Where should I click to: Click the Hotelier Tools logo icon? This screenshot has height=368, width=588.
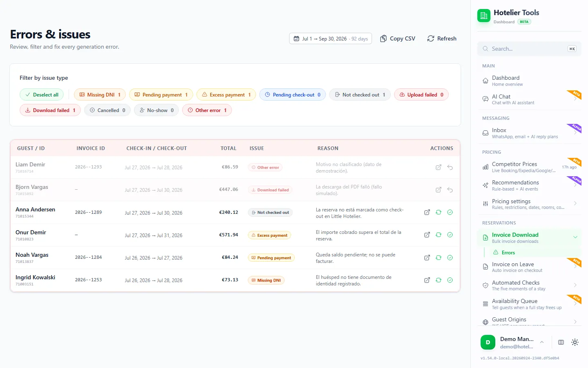pyautogui.click(x=484, y=16)
